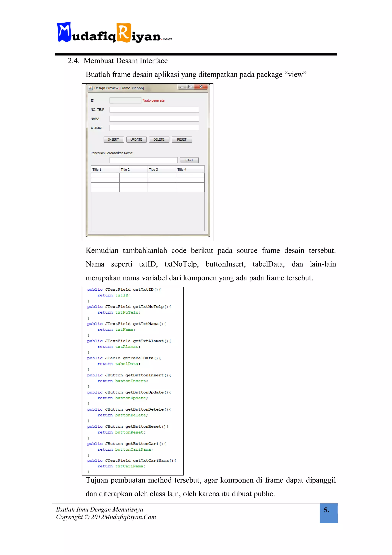The image size is (392, 555).
Task: Click the Title 3 table header
Action: (162, 170)
